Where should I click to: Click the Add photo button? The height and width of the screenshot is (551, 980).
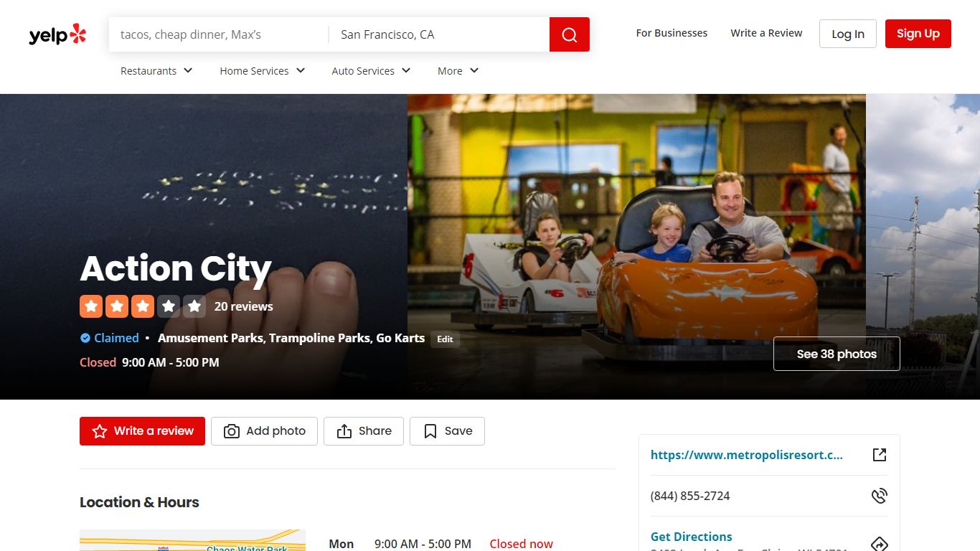(264, 431)
